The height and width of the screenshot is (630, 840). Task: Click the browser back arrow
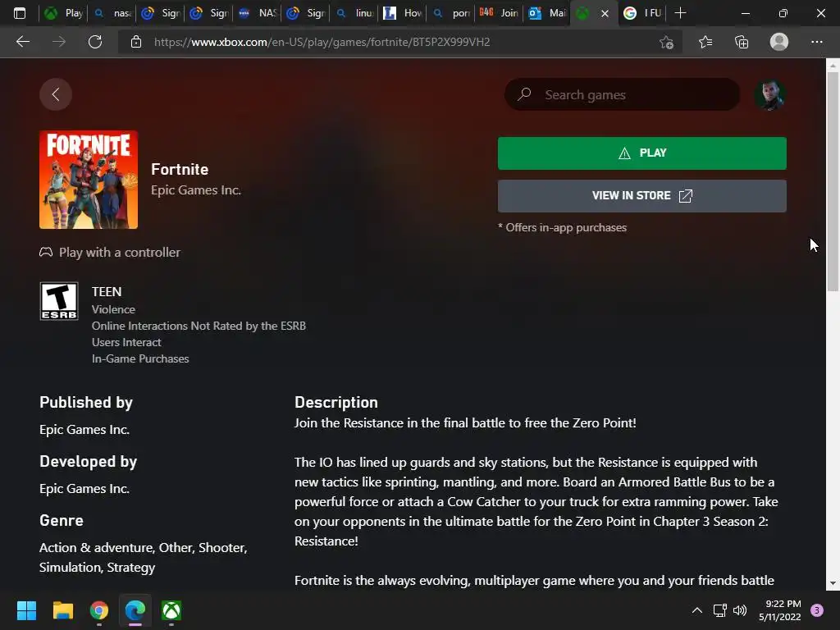(23, 42)
